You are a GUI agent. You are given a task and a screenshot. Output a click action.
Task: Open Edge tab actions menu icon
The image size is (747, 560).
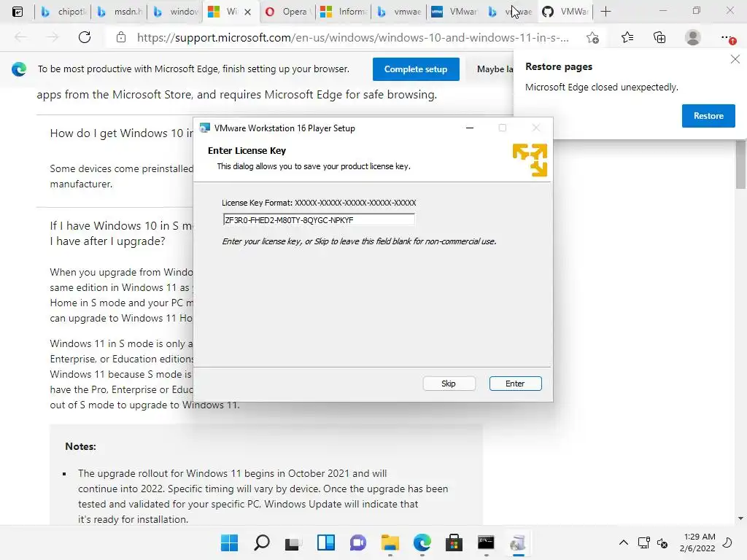18,12
